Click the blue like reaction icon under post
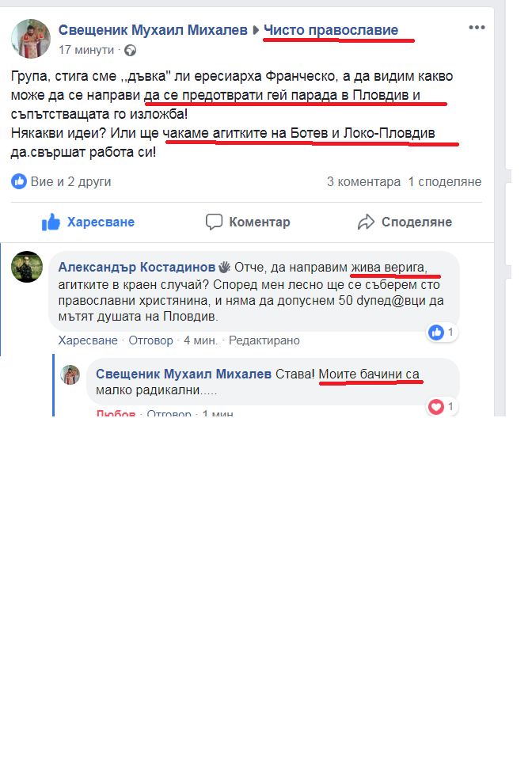 [x=19, y=182]
